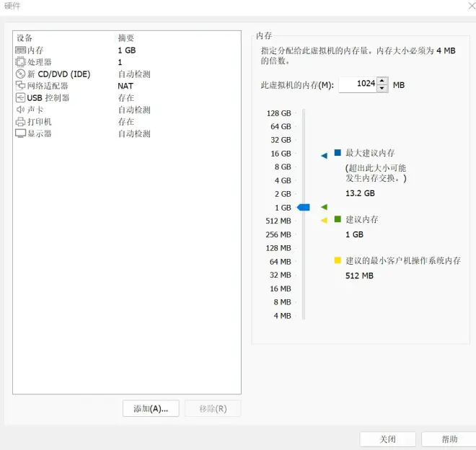Click the 64 MB slider scale label

(x=281, y=262)
